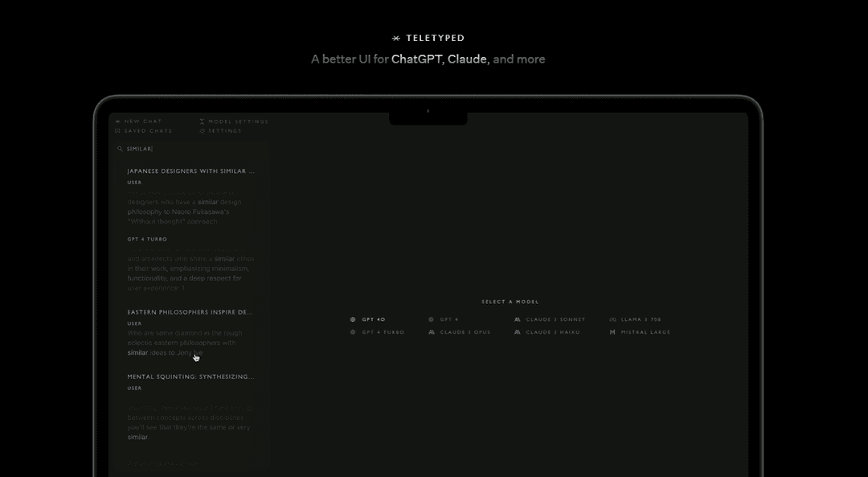This screenshot has height=477, width=868.
Task: Open the Eastern Philosophers Inspire result
Action: tap(190, 312)
